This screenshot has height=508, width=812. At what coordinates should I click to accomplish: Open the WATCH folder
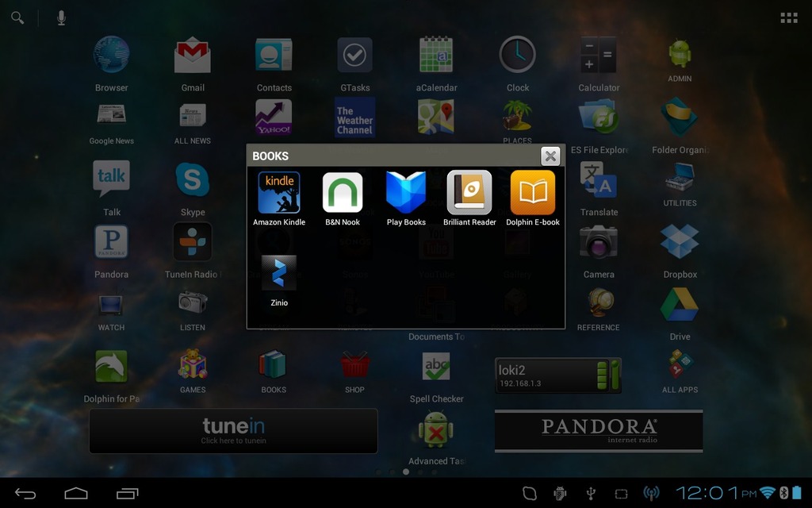point(111,305)
